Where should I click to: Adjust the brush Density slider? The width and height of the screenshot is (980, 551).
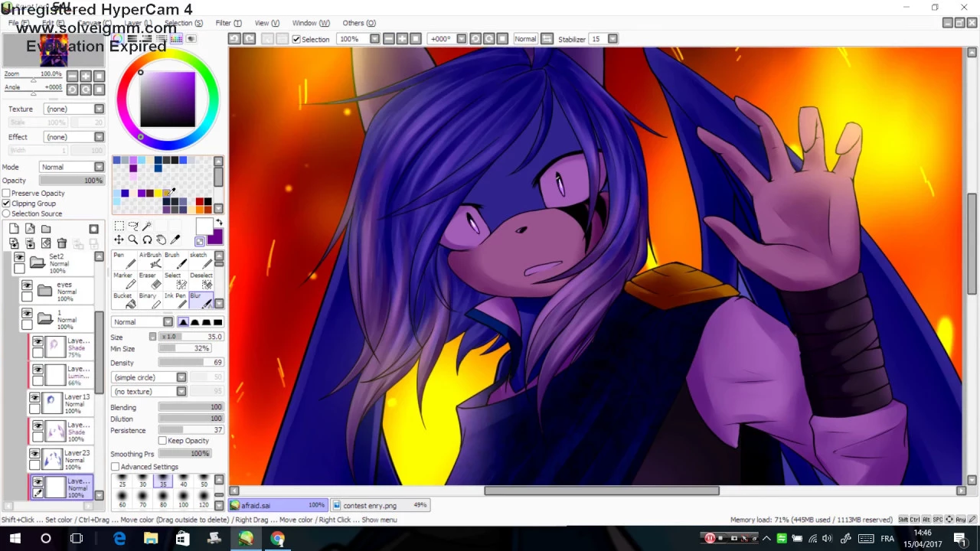click(x=191, y=363)
